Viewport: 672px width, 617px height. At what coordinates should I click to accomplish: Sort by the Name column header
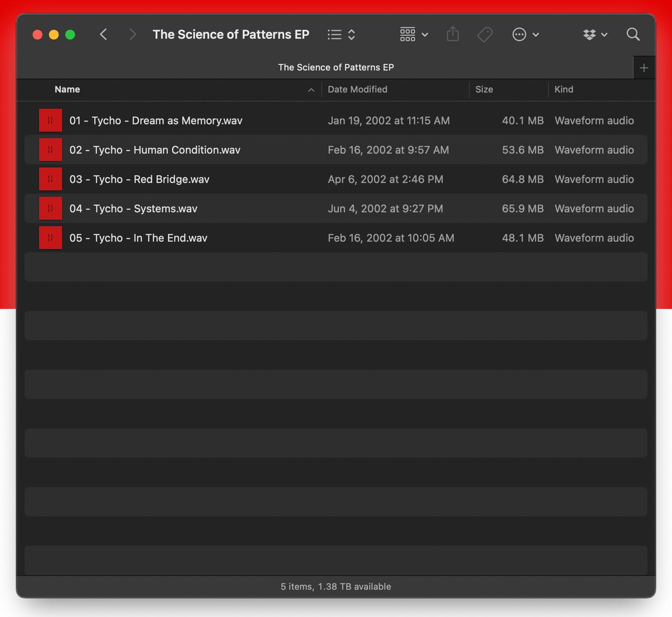click(67, 90)
